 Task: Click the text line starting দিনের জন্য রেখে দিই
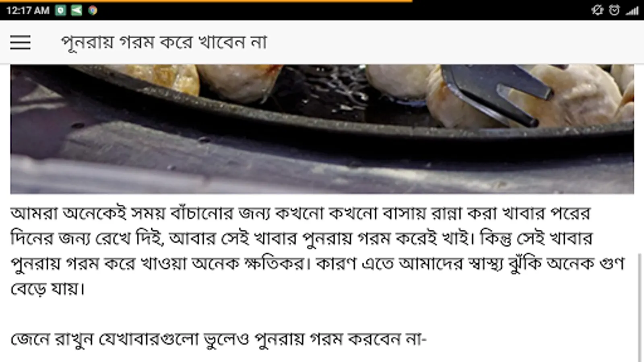pyautogui.click(x=301, y=239)
